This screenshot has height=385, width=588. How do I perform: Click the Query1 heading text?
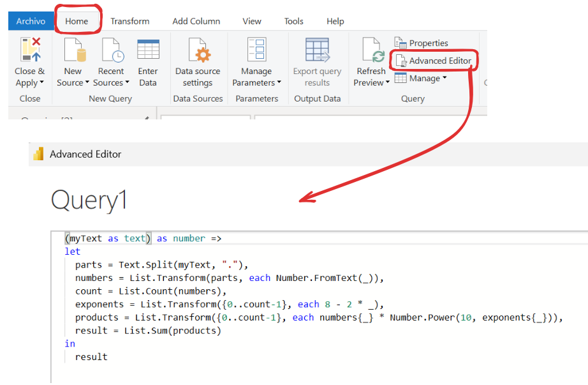coord(89,200)
